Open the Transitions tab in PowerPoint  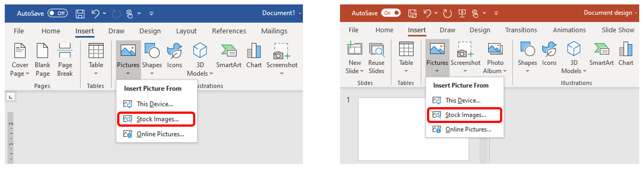(521, 30)
